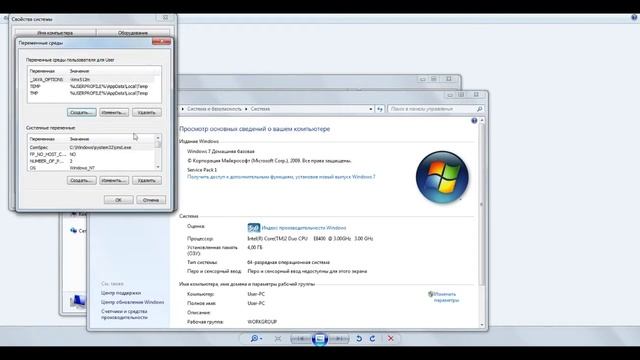The height and width of the screenshot is (360, 640).
Task: Cancel the environment variables dialog with Отмена
Action: [x=151, y=200]
